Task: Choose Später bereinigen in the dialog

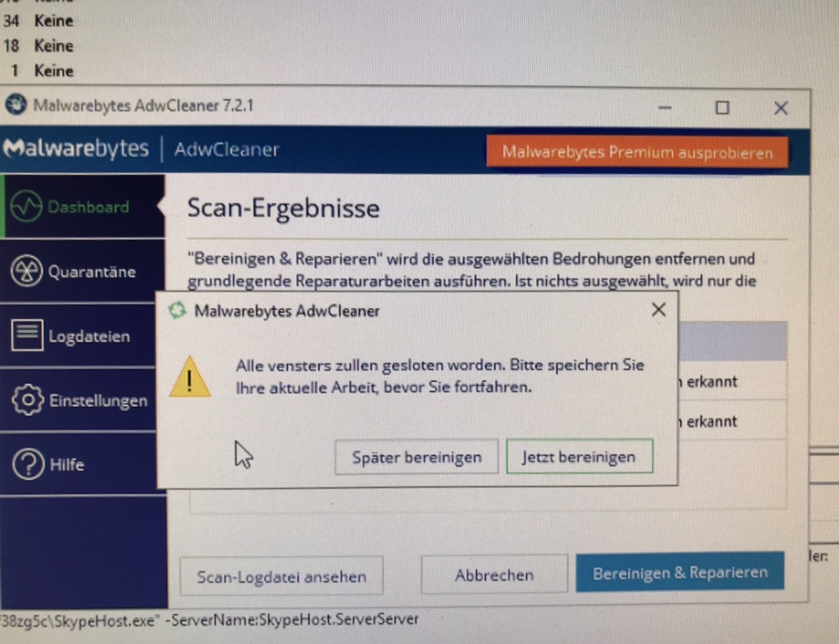Action: click(416, 458)
